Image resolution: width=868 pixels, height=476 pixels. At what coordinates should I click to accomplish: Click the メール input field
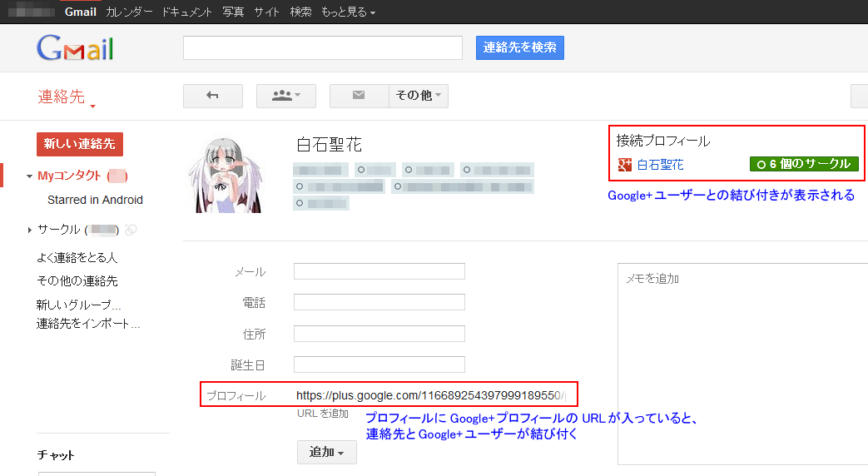[379, 271]
